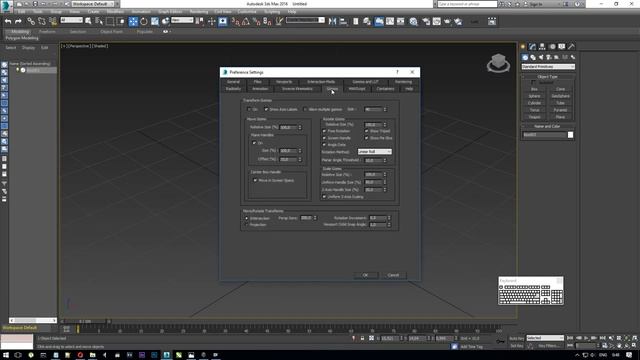Image resolution: width=640 pixels, height=360 pixels.
Task: Toggle Allow multiple gizmos checkbox
Action: (x=305, y=109)
